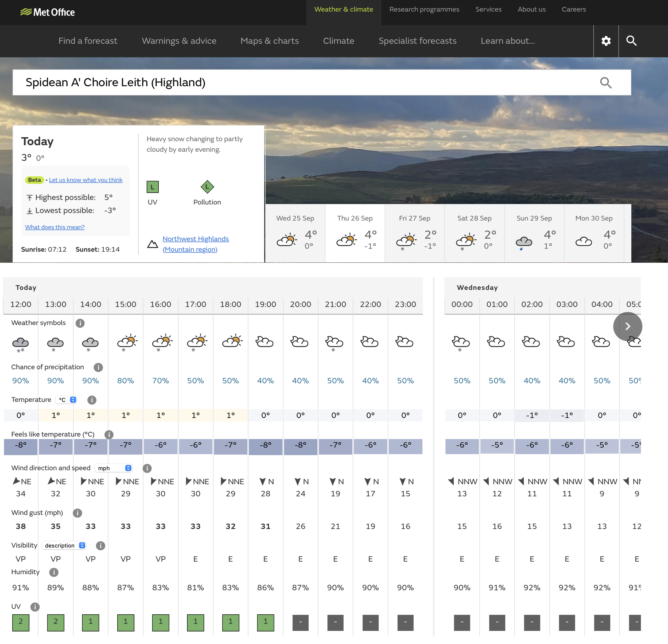Click the Met Office logo
The image size is (668, 644).
coord(48,12)
